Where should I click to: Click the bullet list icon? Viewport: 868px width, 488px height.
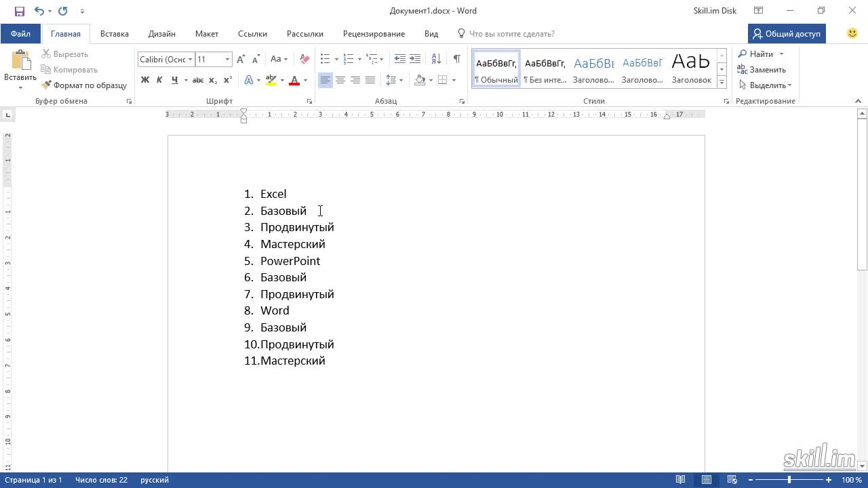[325, 60]
